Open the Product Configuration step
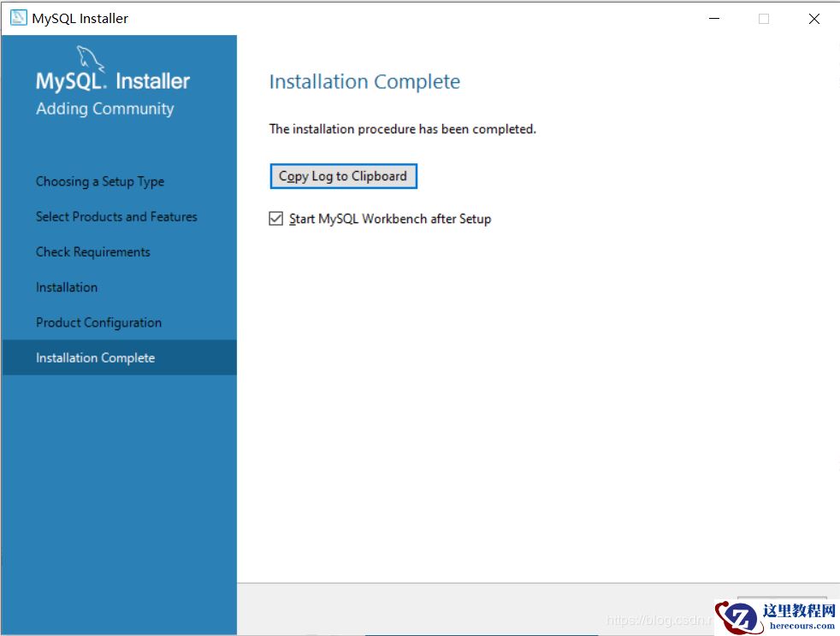 (x=98, y=322)
